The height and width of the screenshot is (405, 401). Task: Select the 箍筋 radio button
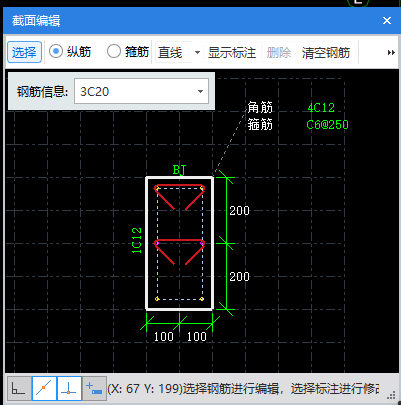tap(114, 52)
